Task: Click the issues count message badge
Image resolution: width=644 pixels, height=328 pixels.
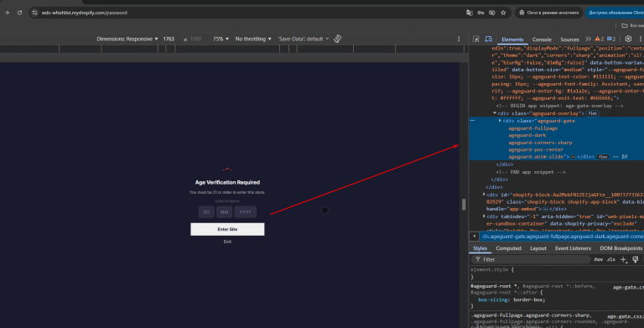Action: click(611, 39)
